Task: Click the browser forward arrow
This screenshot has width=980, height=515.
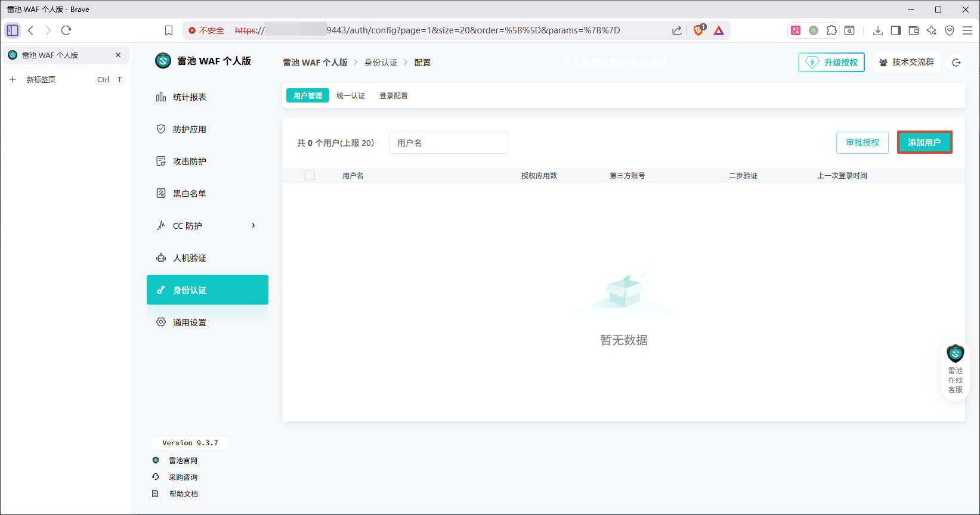Action: (x=48, y=30)
